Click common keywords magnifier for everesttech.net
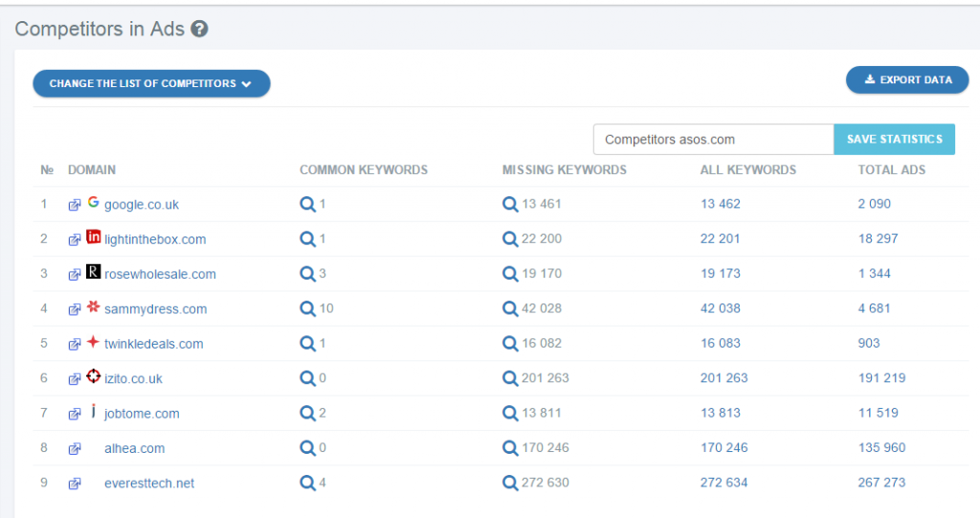 coord(307,483)
